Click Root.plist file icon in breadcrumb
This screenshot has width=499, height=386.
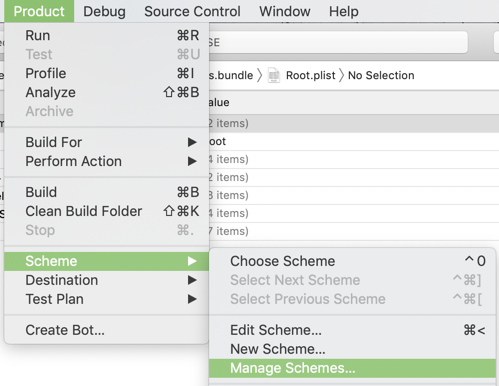point(274,75)
